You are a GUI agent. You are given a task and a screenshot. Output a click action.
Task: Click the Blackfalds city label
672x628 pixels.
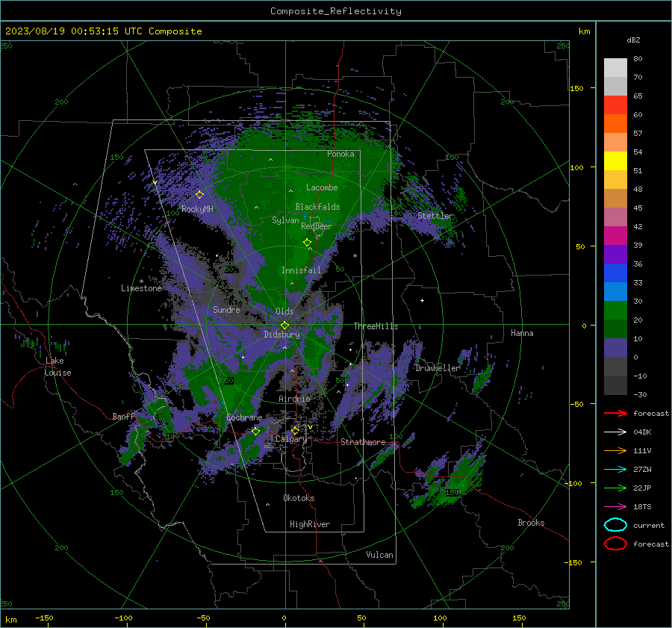click(x=317, y=207)
